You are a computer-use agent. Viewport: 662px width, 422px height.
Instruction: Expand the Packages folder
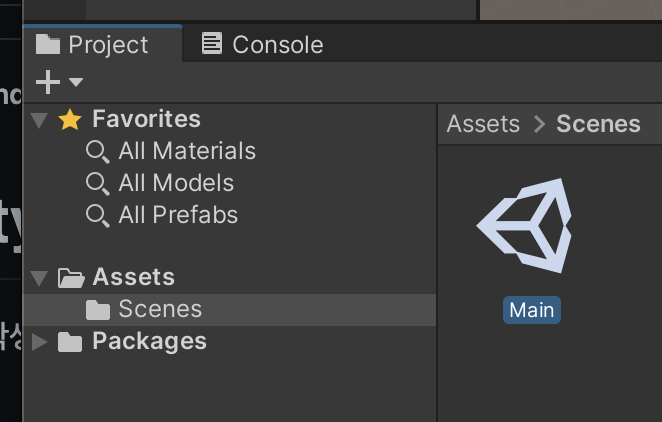[40, 342]
